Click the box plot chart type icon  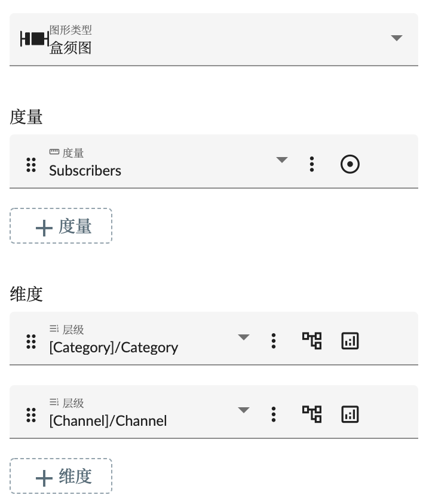tap(34, 39)
